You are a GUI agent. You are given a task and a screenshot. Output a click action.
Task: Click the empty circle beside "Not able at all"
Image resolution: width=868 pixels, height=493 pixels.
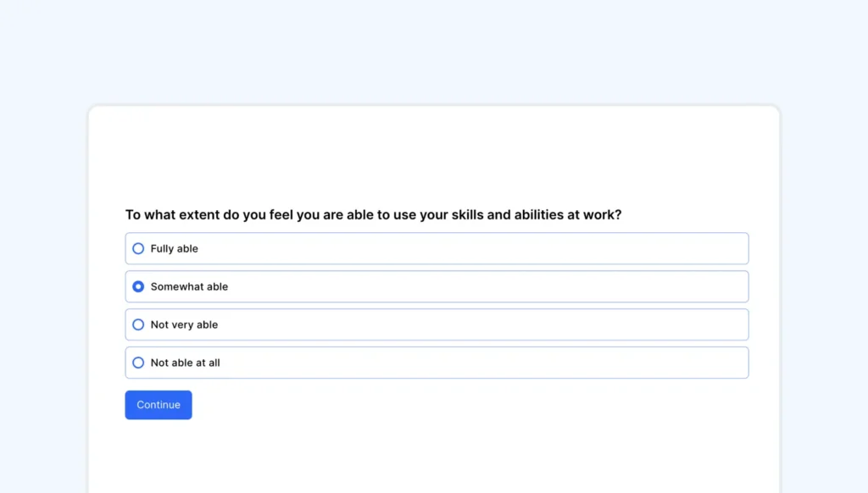point(138,363)
